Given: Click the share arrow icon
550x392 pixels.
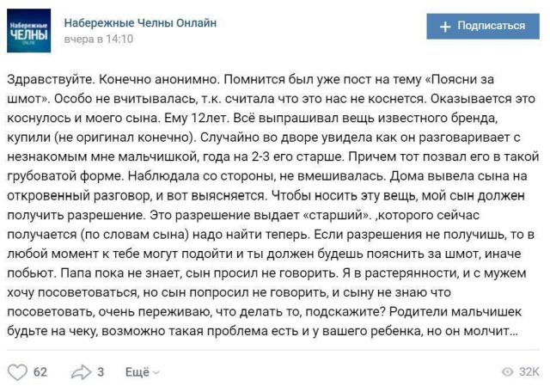Looking at the screenshot, I should [x=82, y=372].
